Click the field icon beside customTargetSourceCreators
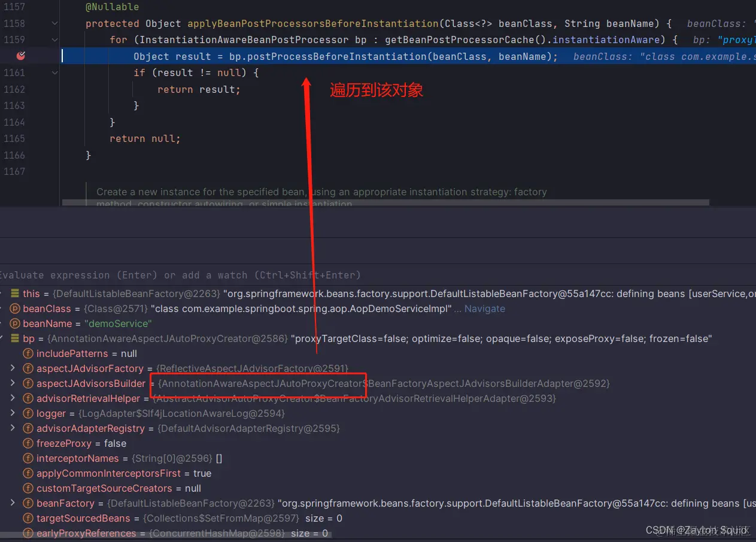The width and height of the screenshot is (756, 542). [x=28, y=488]
